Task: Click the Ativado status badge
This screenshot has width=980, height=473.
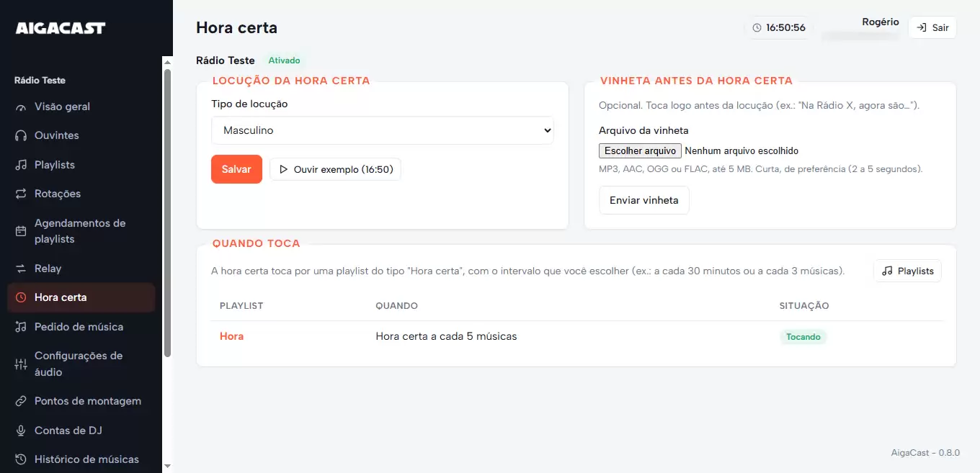Action: (x=284, y=61)
